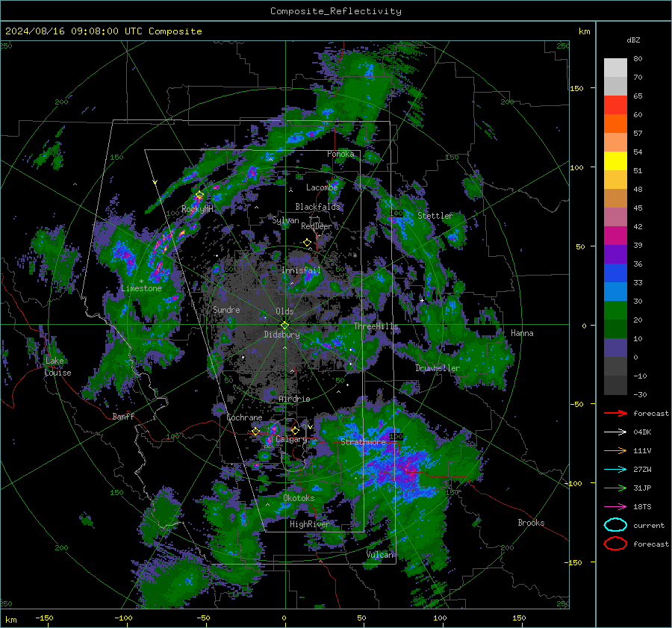Screen dimensions: 672x628
Task: Click the Olds town label
Action: [284, 311]
